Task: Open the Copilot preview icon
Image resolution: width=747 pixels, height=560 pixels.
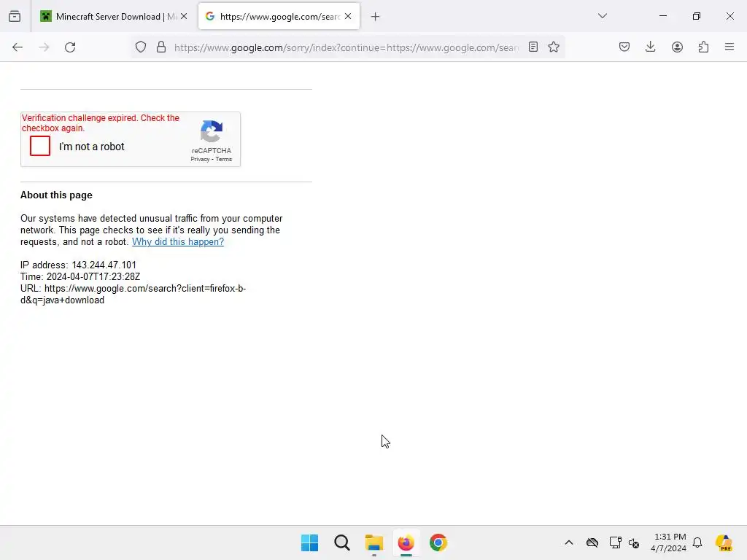Action: (x=724, y=542)
